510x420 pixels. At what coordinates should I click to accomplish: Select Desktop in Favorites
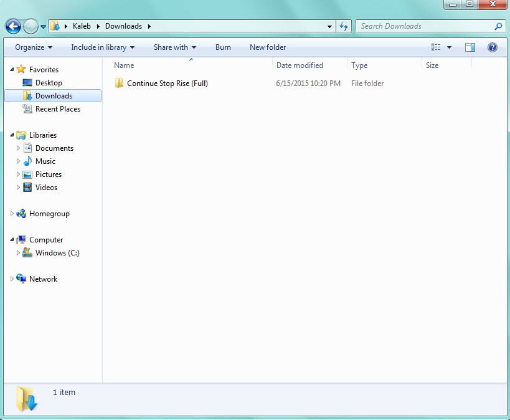pyautogui.click(x=49, y=83)
